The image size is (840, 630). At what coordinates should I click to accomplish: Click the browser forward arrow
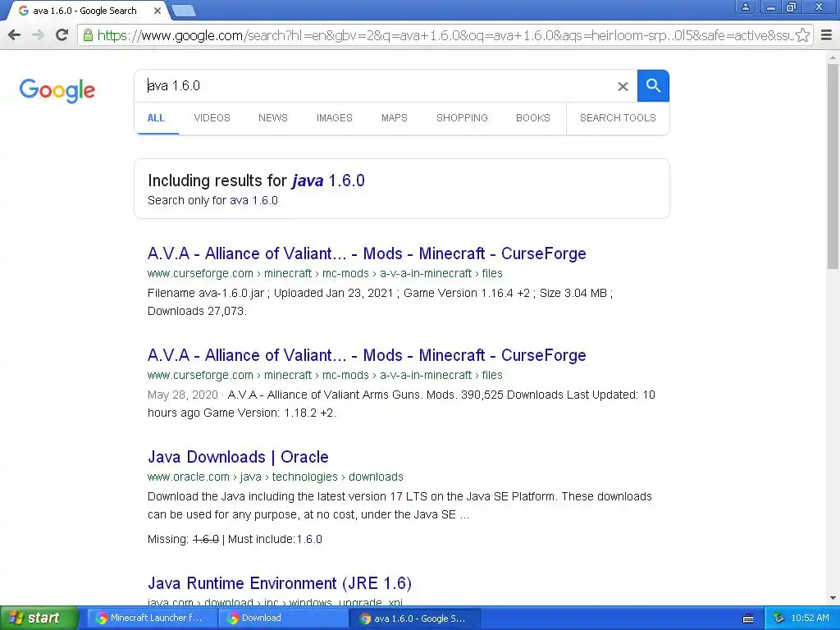click(x=38, y=35)
